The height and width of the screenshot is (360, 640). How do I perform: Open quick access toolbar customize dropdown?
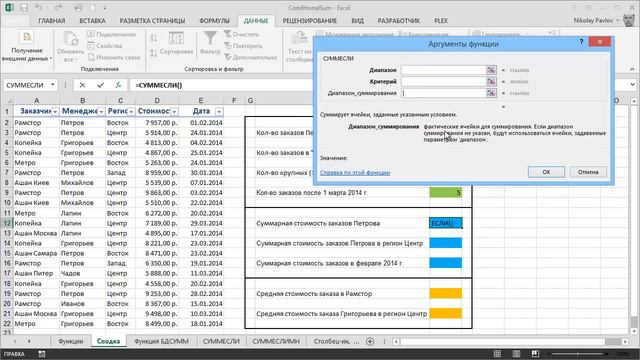tap(105, 7)
